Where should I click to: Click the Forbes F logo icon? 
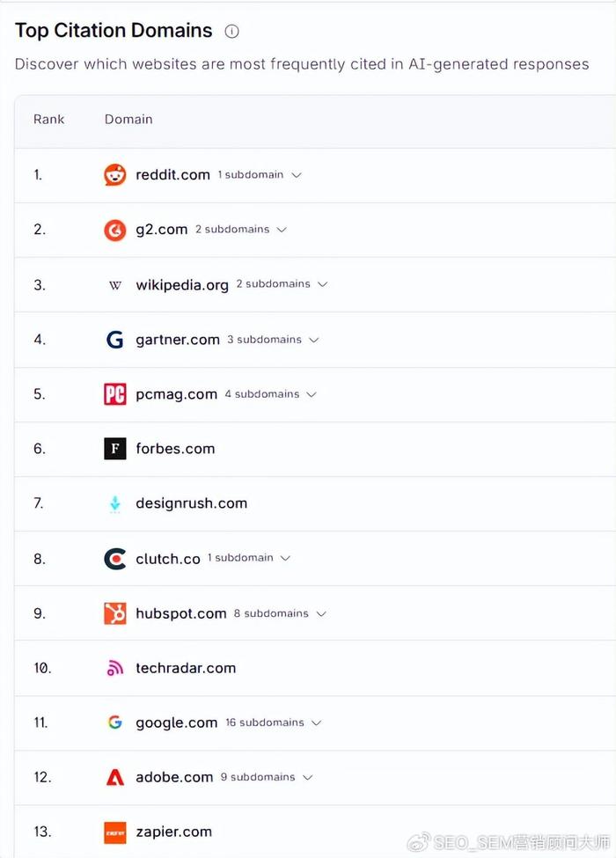pos(115,449)
